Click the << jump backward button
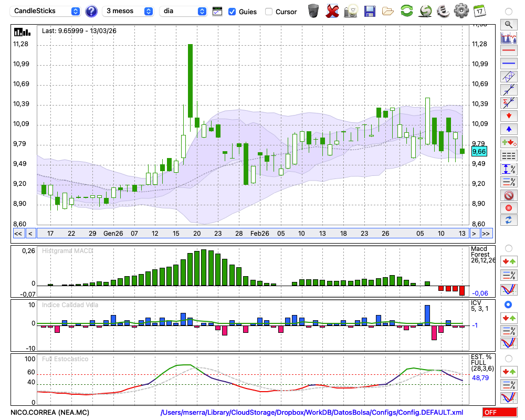 [x=18, y=234]
